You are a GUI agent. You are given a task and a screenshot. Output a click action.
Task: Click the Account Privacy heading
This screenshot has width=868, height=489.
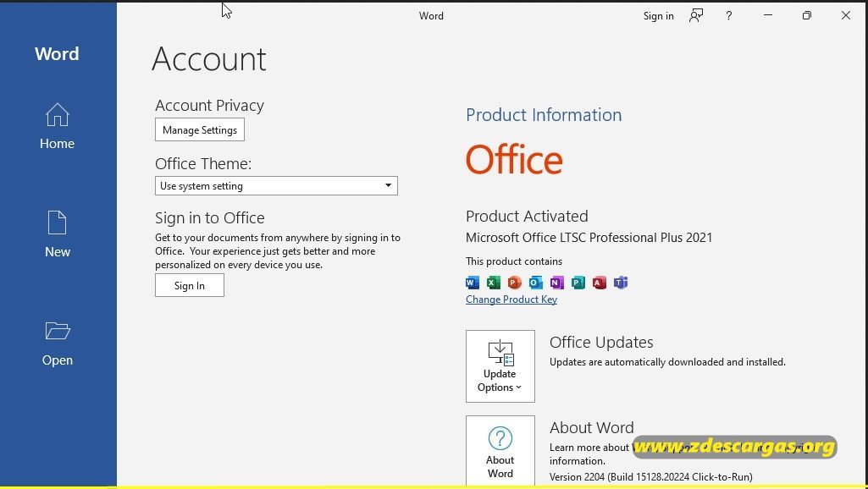[x=209, y=105]
